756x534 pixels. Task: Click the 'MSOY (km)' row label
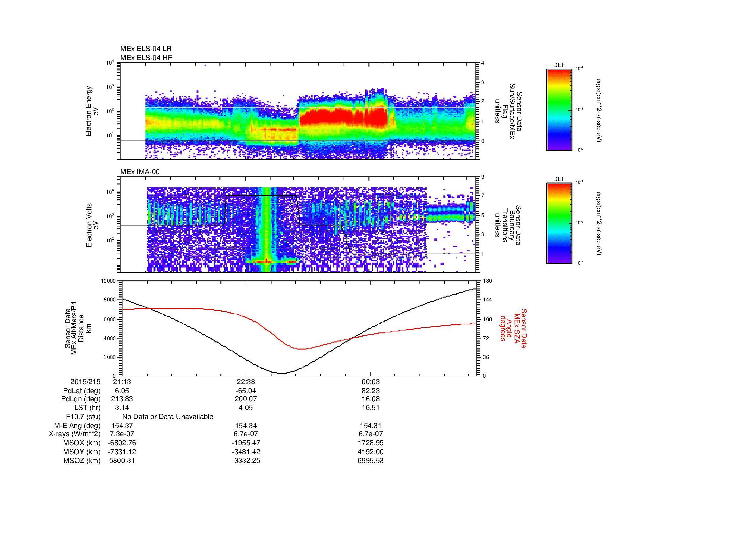coord(82,452)
